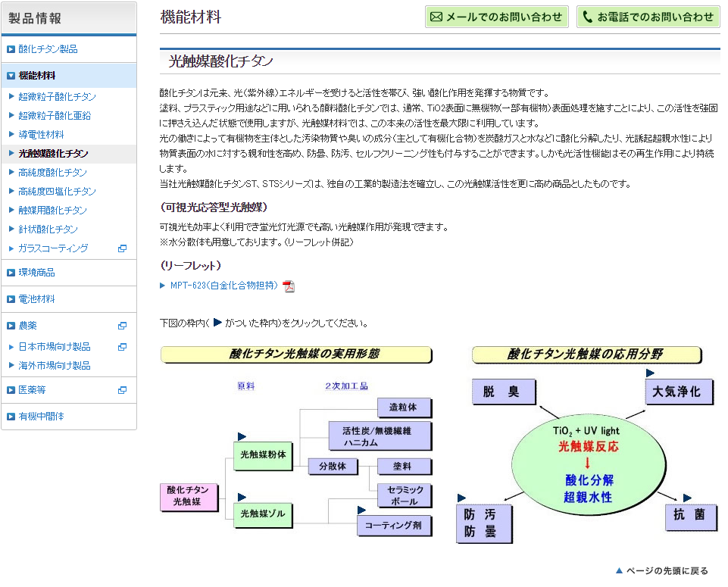Click the (可視光応答型光触媒) subheading

pyautogui.click(x=214, y=208)
